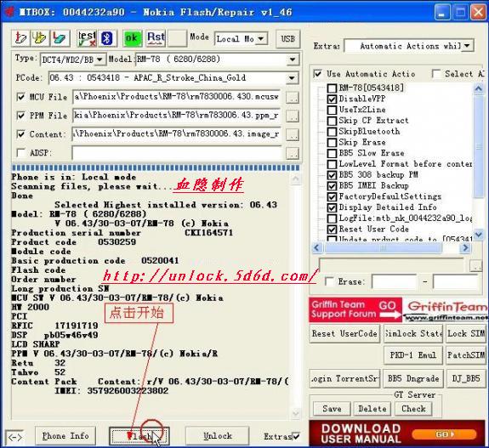Check the Skip CP Extract option
Viewport: 489px width, 448px height.
[x=332, y=121]
